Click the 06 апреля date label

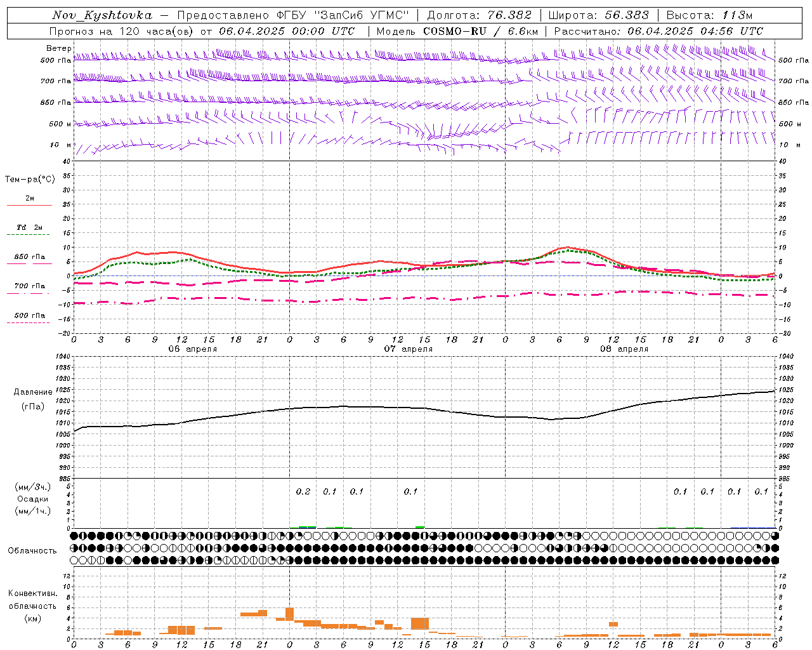point(192,349)
